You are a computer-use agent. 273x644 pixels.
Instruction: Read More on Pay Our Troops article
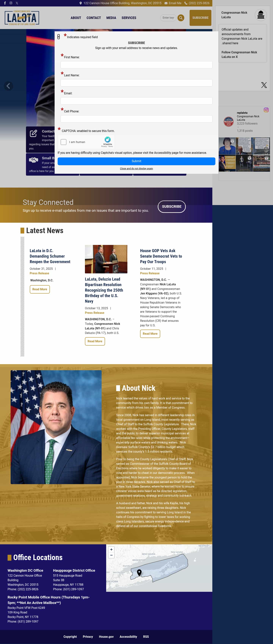point(150,334)
